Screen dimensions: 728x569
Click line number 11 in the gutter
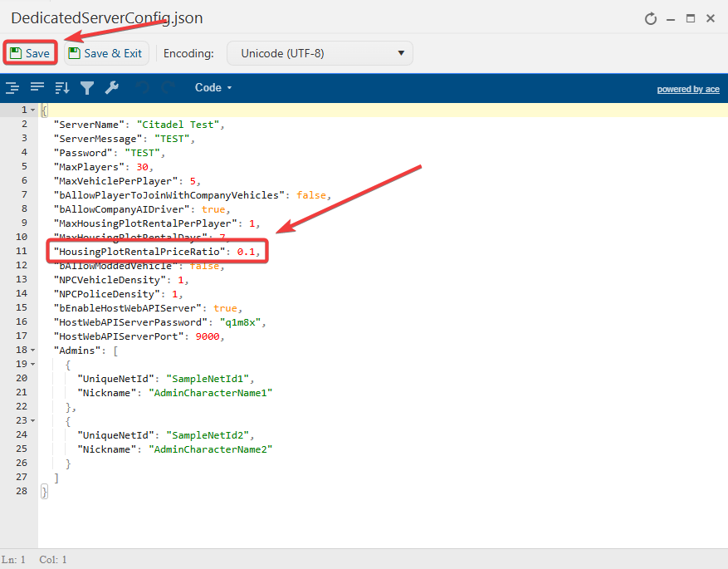coord(22,251)
